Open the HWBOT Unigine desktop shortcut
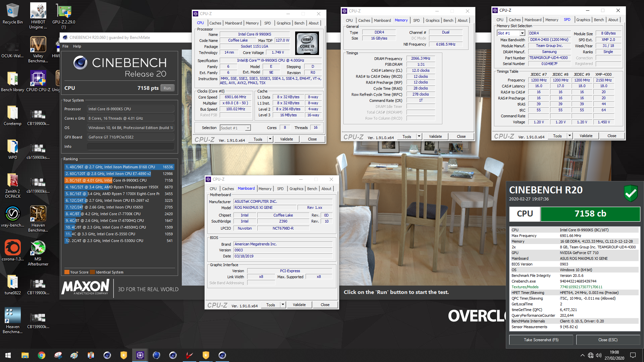This screenshot has height=362, width=644. (38, 16)
